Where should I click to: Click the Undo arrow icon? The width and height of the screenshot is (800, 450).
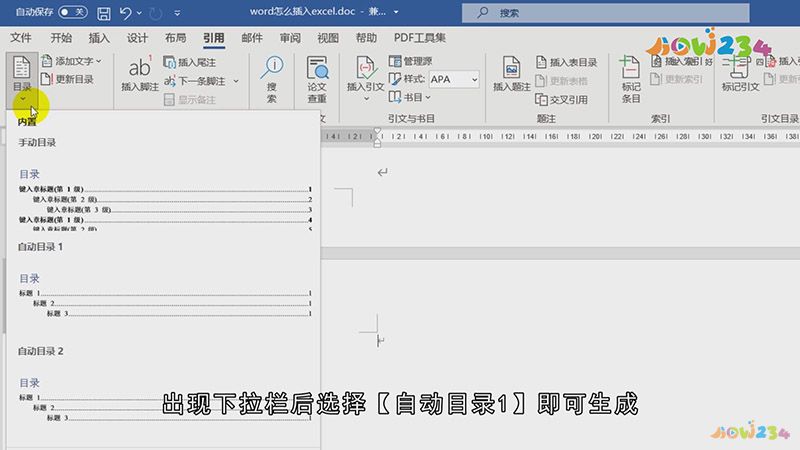(125, 13)
